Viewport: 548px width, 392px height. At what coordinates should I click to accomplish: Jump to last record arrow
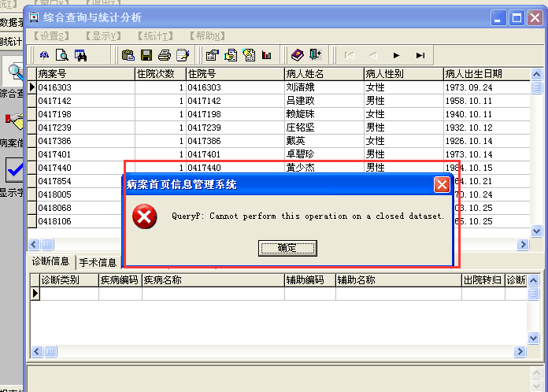420,55
